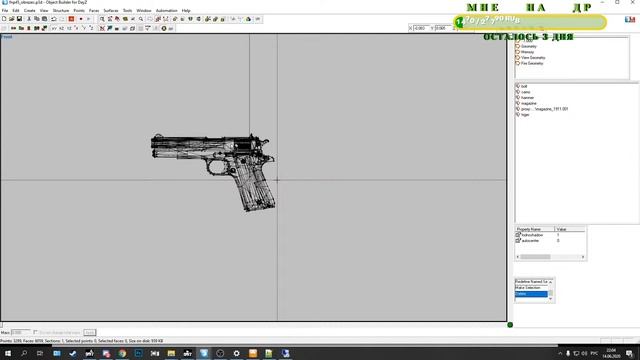The width and height of the screenshot is (640, 360).
Task: Click the Cut scissors toolbar icon
Action: point(29,19)
